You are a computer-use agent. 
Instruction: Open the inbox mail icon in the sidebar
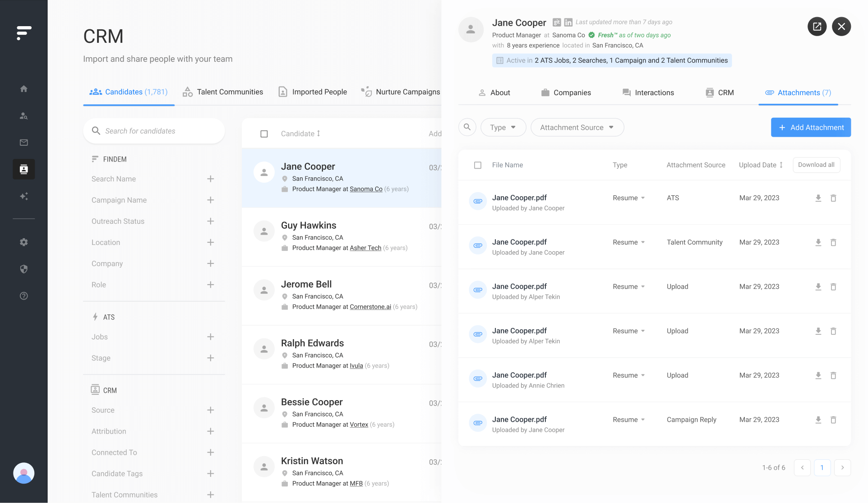(x=23, y=143)
